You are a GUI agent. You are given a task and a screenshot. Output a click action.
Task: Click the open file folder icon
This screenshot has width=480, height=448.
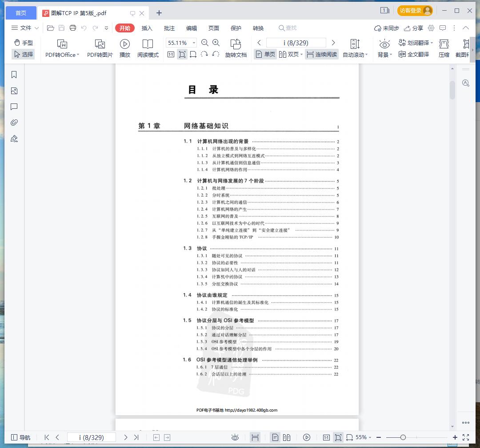(51, 28)
